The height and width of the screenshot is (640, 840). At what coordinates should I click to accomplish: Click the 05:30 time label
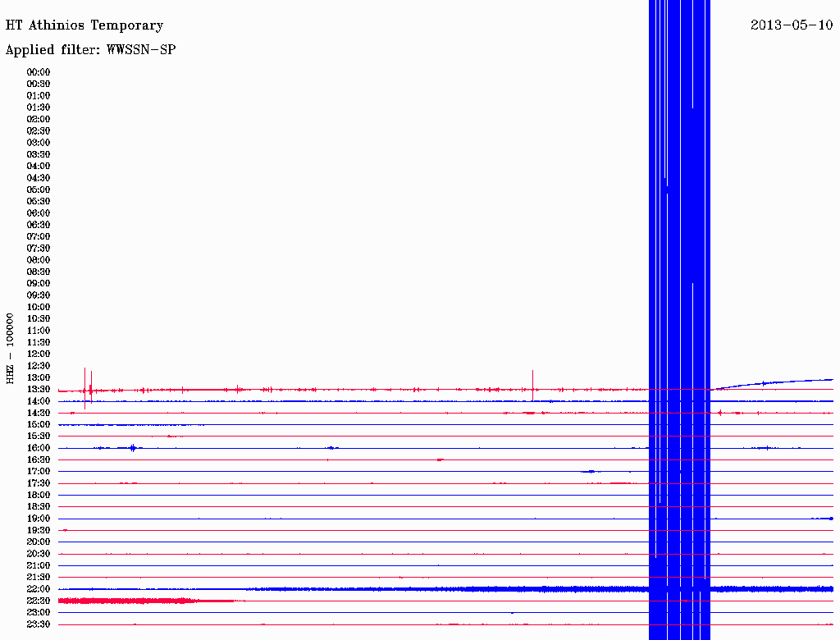coord(39,201)
